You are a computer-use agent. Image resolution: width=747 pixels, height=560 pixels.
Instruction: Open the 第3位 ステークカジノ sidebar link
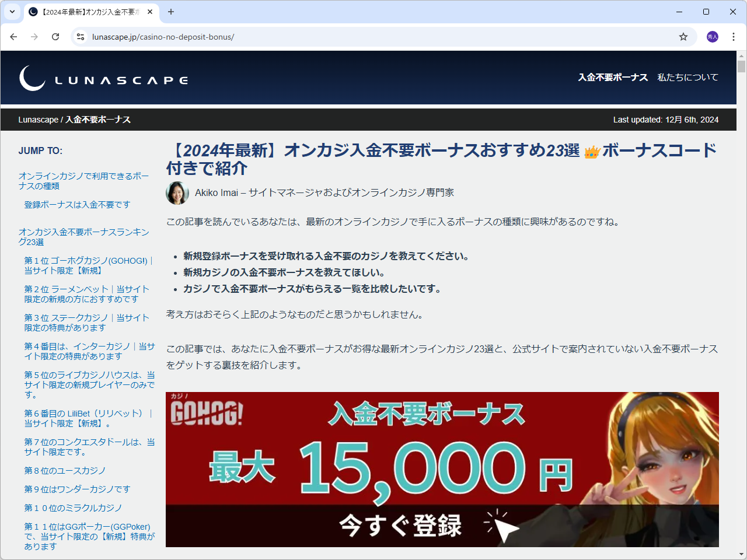coord(86,323)
